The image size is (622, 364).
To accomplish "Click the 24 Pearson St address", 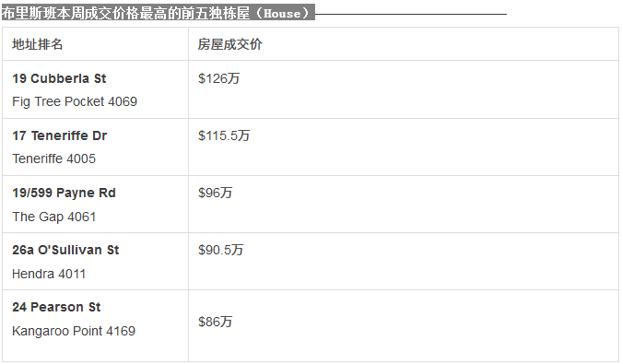I will [x=56, y=307].
